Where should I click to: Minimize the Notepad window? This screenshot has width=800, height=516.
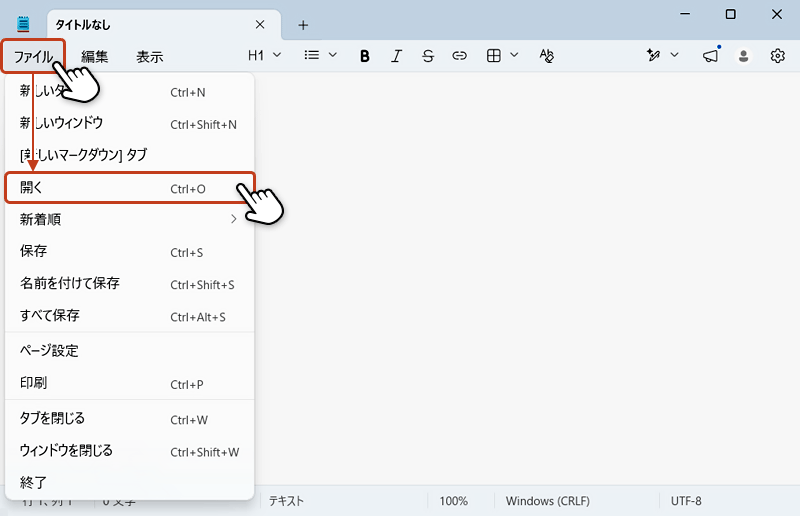pyautogui.click(x=685, y=14)
